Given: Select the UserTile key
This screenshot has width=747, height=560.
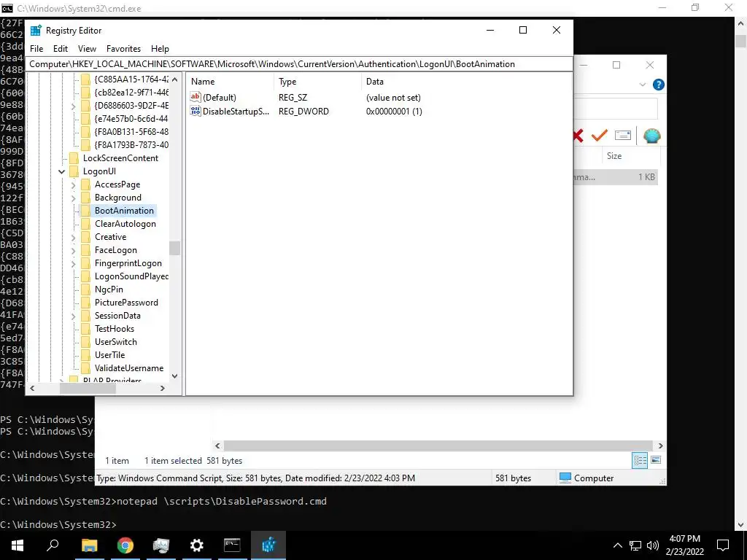Looking at the screenshot, I should click(x=109, y=355).
